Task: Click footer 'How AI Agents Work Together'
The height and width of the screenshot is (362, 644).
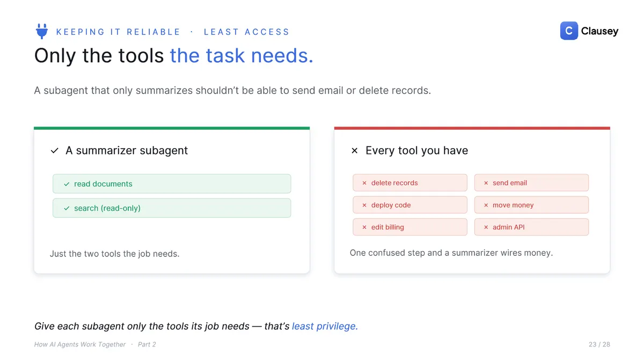Action: (80, 344)
